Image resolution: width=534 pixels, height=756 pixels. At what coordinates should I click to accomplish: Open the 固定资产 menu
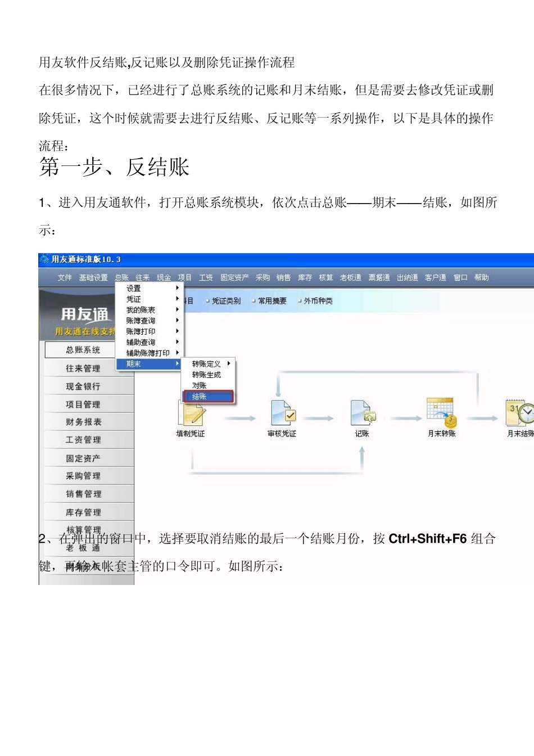(235, 278)
